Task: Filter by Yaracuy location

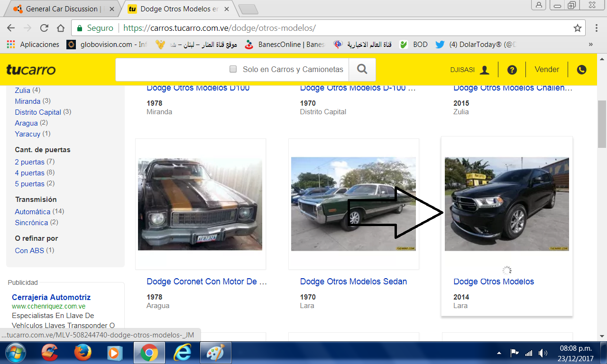Action: click(x=28, y=134)
